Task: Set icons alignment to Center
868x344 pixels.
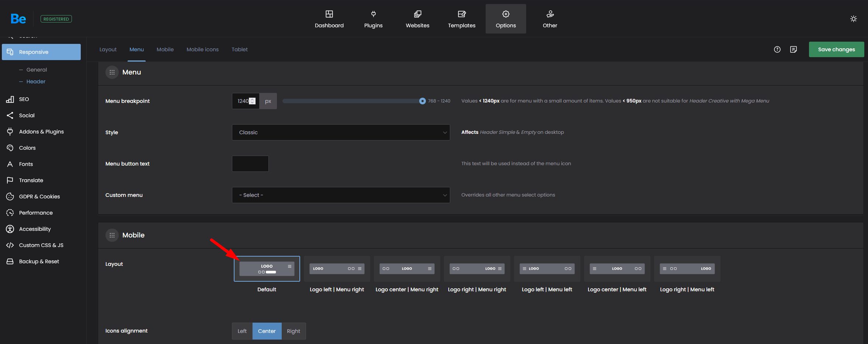Action: (x=267, y=331)
